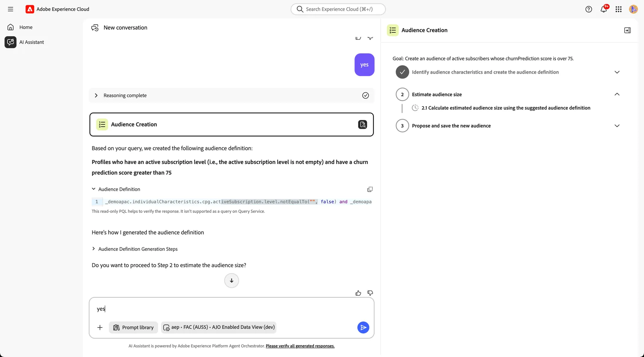Click the send message arrow button
This screenshot has height=357, width=644.
363,328
